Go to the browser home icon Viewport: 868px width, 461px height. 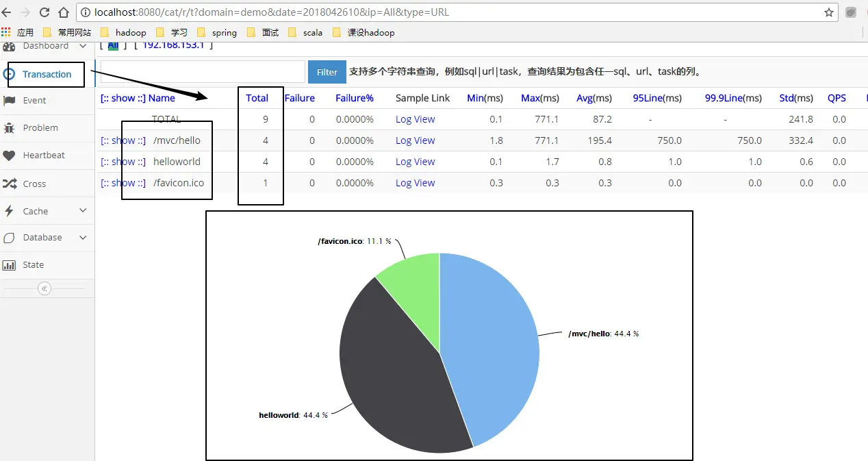[64, 12]
